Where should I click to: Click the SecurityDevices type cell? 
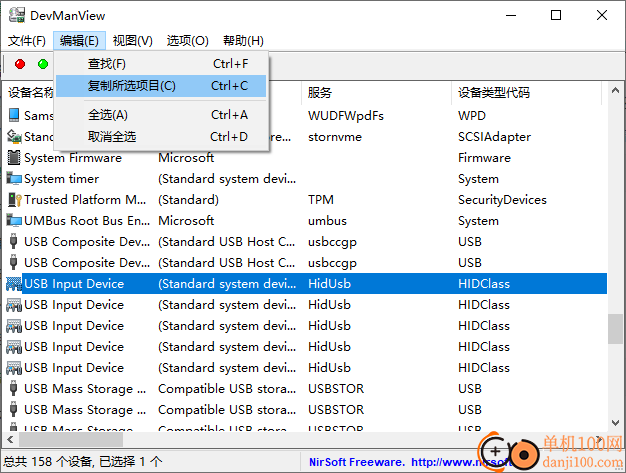point(502,200)
